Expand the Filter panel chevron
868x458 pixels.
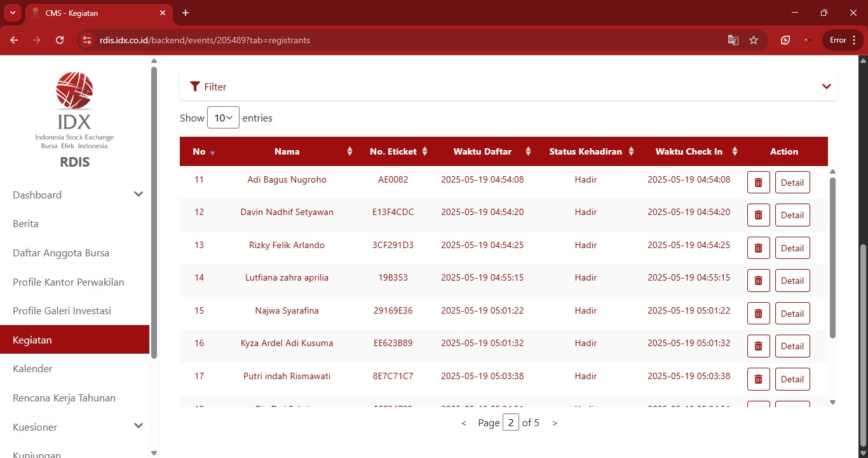pos(826,87)
